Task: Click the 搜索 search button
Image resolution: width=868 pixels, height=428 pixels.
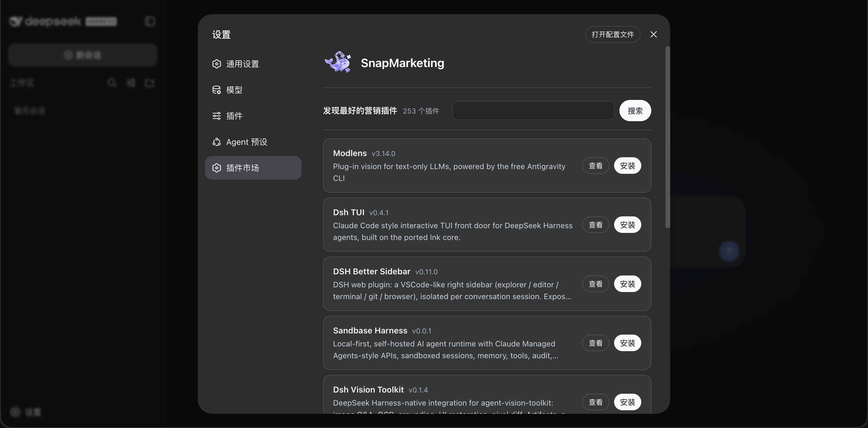Action: click(x=635, y=111)
